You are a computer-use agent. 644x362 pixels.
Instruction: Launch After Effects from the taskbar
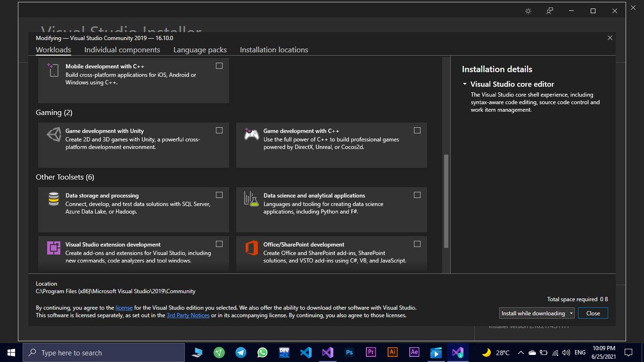coord(414,353)
